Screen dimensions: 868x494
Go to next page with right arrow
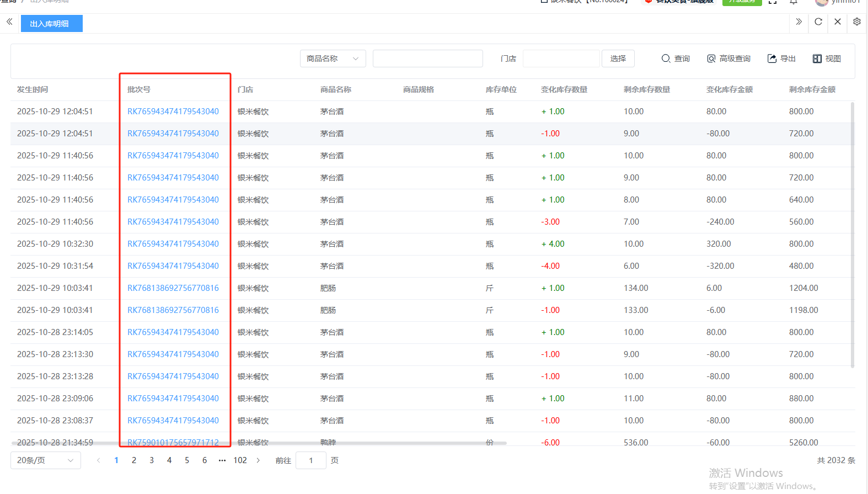coord(258,460)
